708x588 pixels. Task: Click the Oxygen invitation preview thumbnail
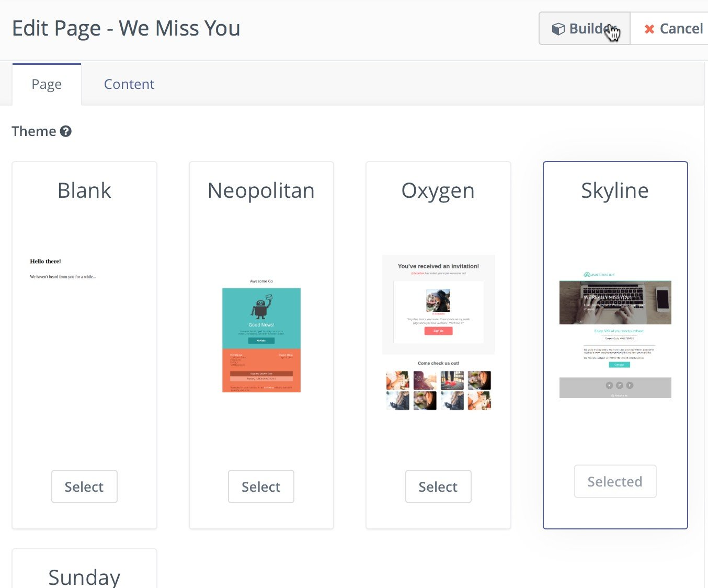coord(438,332)
